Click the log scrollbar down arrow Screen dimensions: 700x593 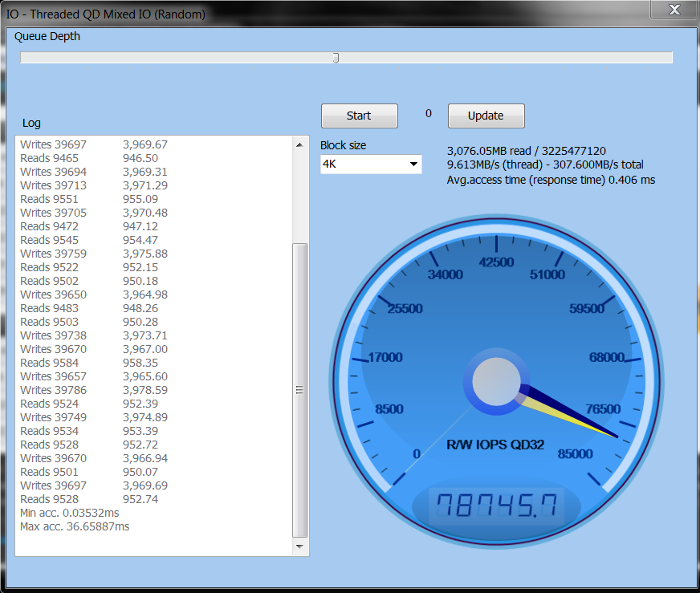point(300,546)
